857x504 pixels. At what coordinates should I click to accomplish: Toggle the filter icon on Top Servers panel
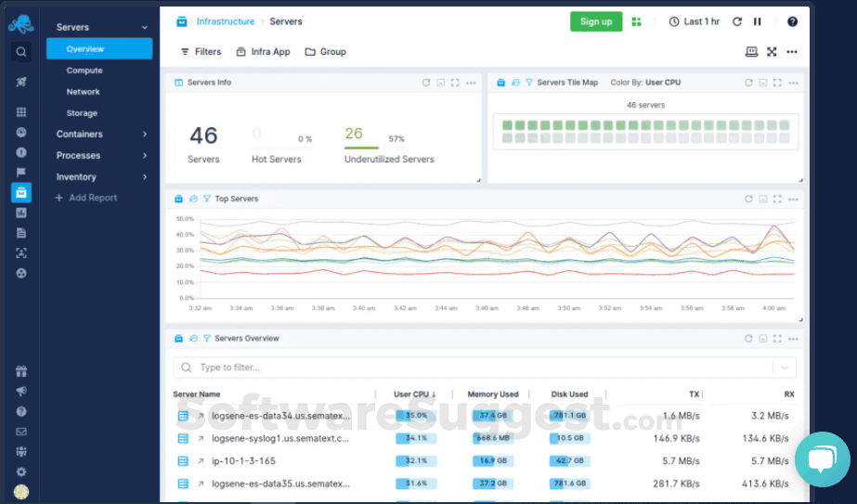pos(207,199)
